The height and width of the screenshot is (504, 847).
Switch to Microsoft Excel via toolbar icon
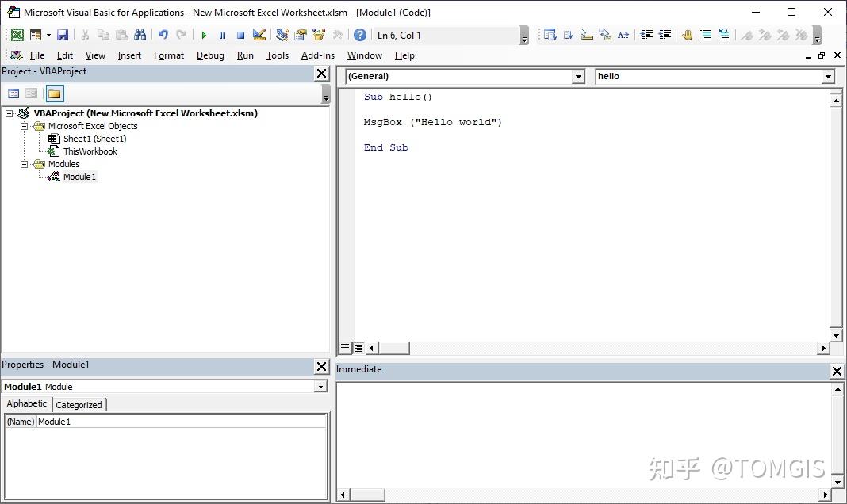click(x=17, y=35)
